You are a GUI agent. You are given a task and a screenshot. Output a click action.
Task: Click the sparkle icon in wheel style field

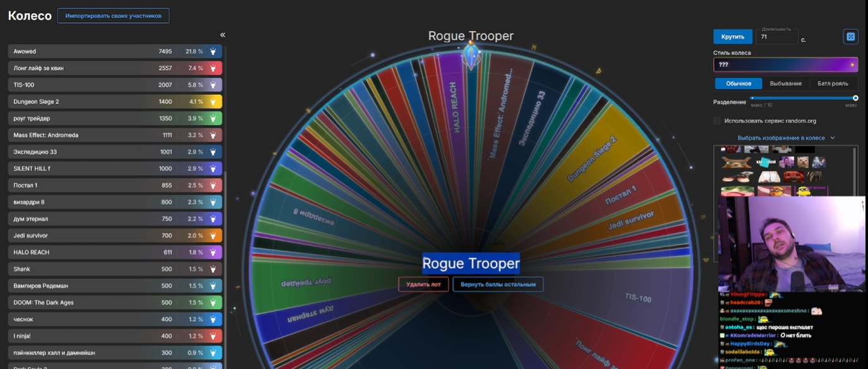(x=852, y=64)
